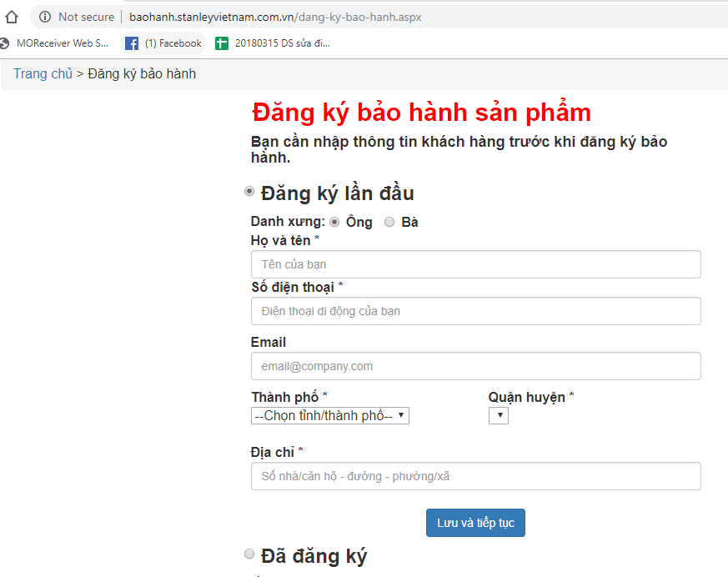The height and width of the screenshot is (577, 728).
Task: Select the Đăng ký lần đầu radio button
Action: (249, 192)
